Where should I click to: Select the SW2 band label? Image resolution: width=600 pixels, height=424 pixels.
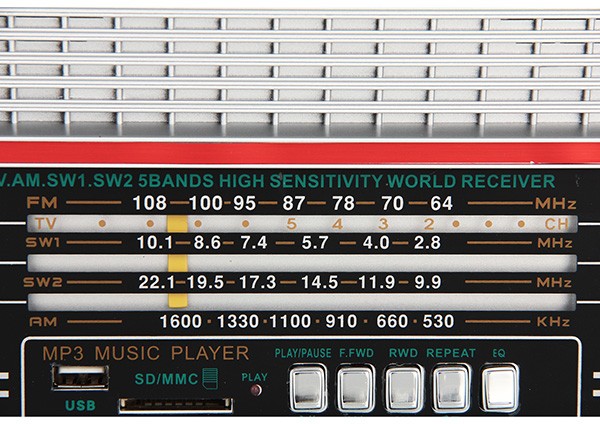pyautogui.click(x=44, y=282)
